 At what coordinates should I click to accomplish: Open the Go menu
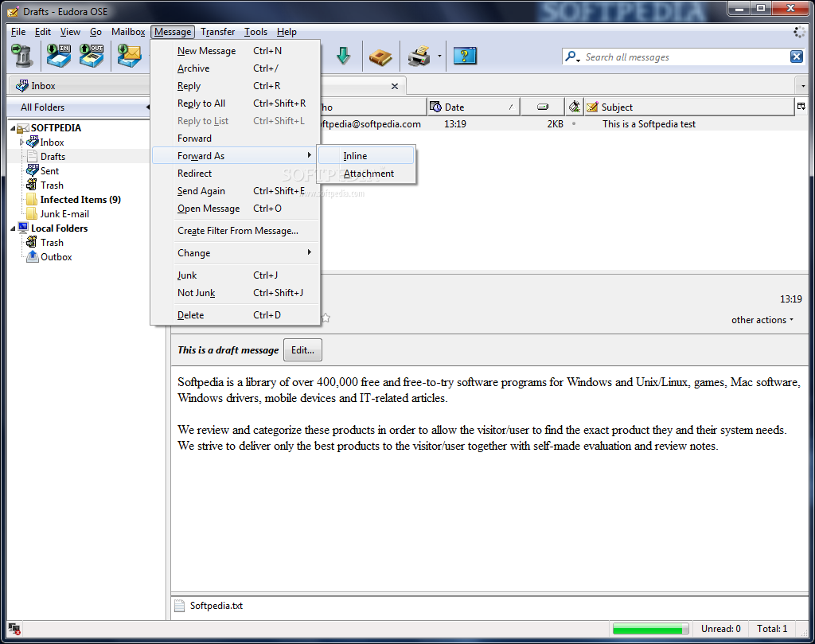pyautogui.click(x=96, y=32)
